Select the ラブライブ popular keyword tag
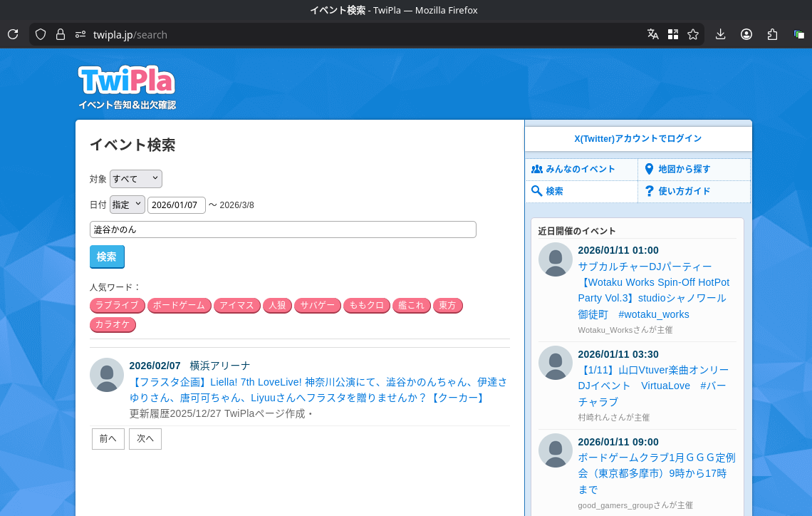Image resolution: width=812 pixels, height=516 pixels. point(116,305)
